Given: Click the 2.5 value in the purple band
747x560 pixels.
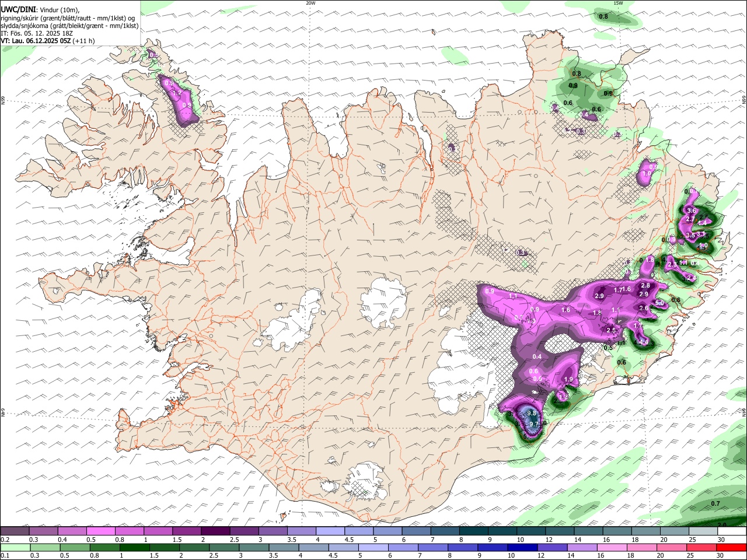Looking at the screenshot, I should pos(611,330).
